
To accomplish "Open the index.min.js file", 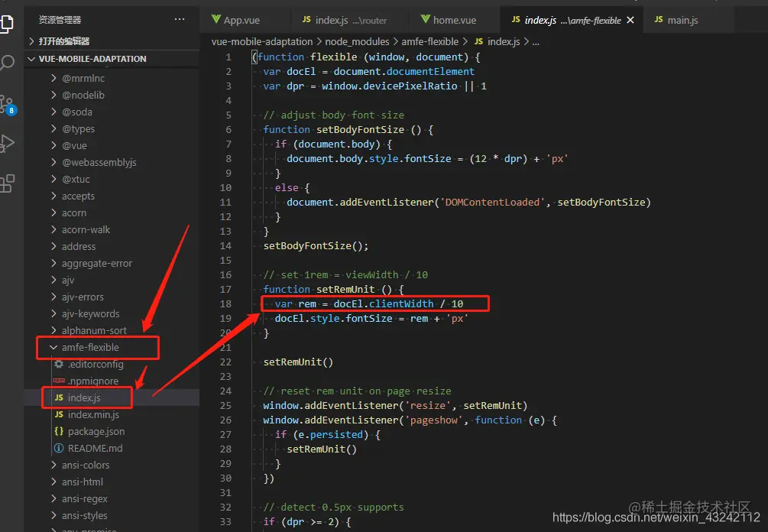I will 112,414.
